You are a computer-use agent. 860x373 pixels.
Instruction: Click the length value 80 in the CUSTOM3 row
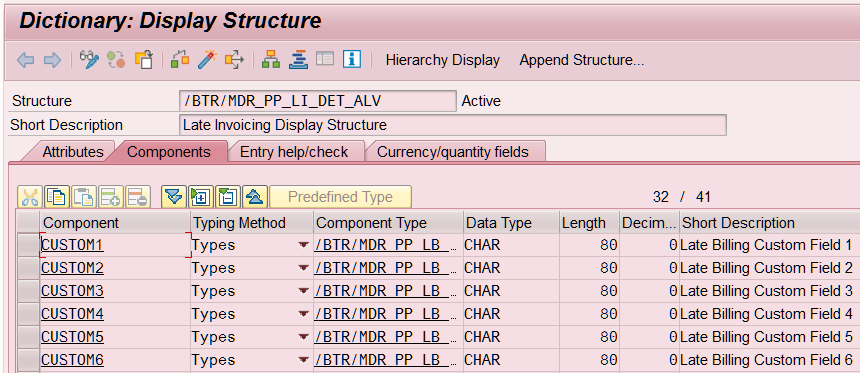click(x=608, y=291)
